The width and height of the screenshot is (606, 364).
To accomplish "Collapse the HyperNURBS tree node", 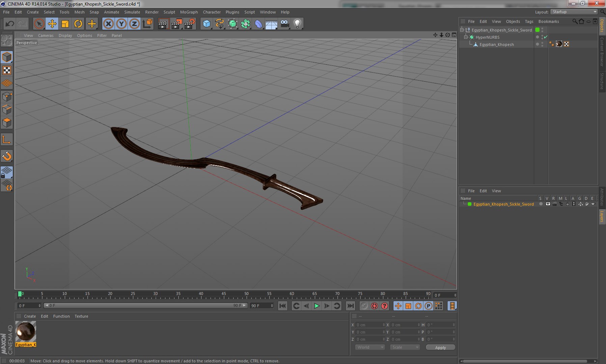I will (x=466, y=37).
